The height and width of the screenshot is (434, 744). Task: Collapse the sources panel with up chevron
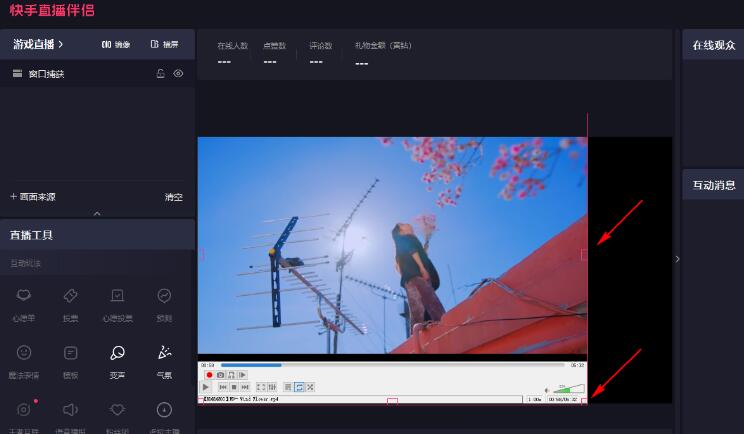tap(97, 213)
